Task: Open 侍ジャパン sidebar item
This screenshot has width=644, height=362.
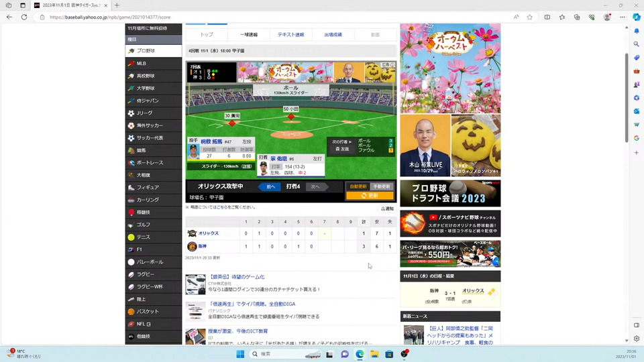Action: click(153, 101)
